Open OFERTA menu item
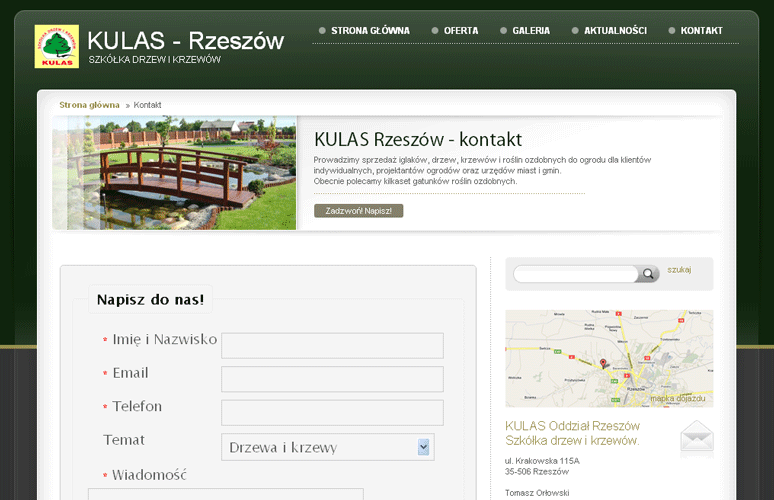Screen dimensions: 774x500 point(461,31)
